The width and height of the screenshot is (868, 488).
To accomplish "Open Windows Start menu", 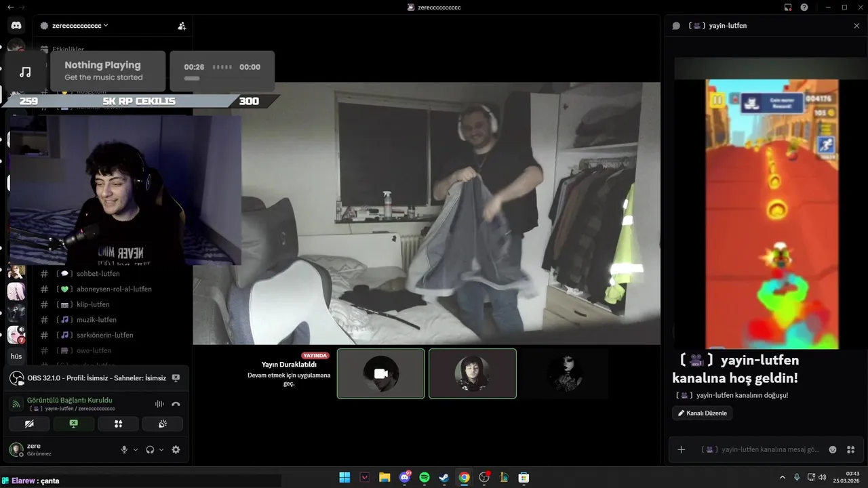I will [344, 477].
